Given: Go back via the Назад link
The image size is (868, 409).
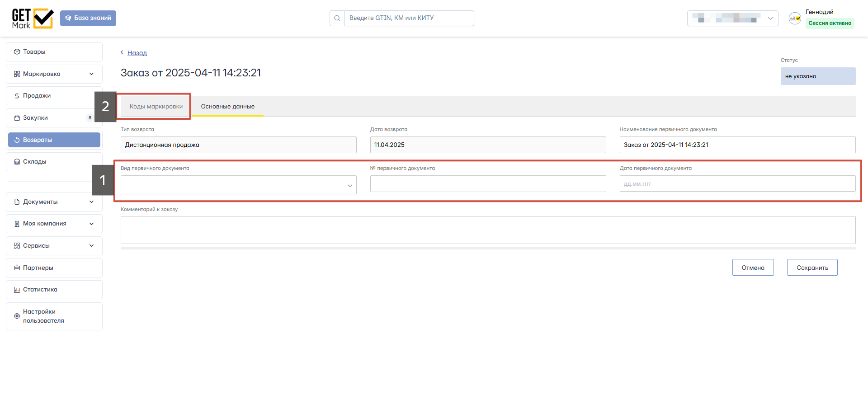Looking at the screenshot, I should coord(137,53).
